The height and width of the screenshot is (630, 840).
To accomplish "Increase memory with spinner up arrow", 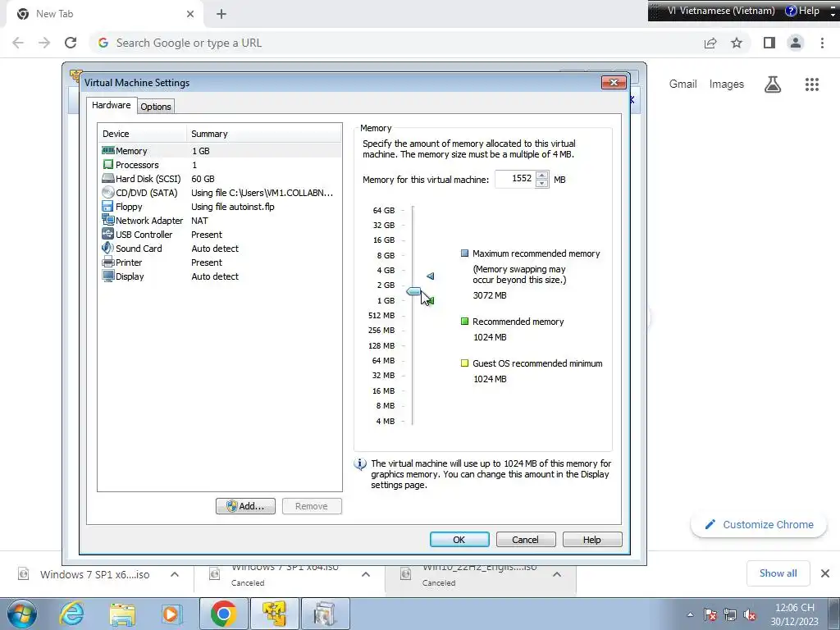I will pos(542,175).
